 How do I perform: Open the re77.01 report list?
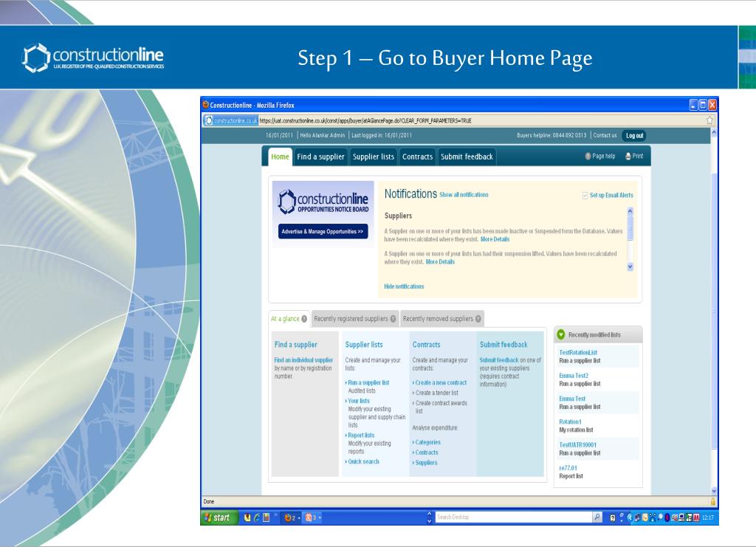coord(568,468)
